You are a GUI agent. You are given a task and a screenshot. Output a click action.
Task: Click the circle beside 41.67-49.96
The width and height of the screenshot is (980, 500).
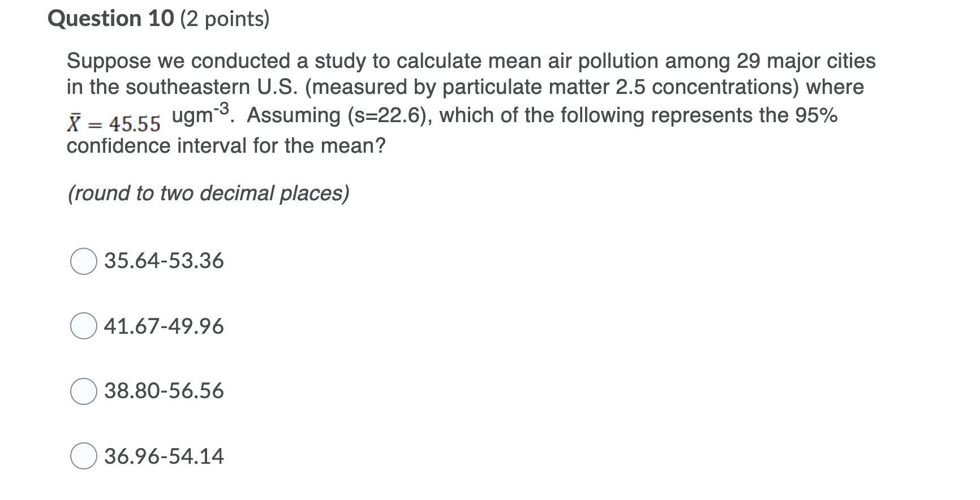[83, 326]
